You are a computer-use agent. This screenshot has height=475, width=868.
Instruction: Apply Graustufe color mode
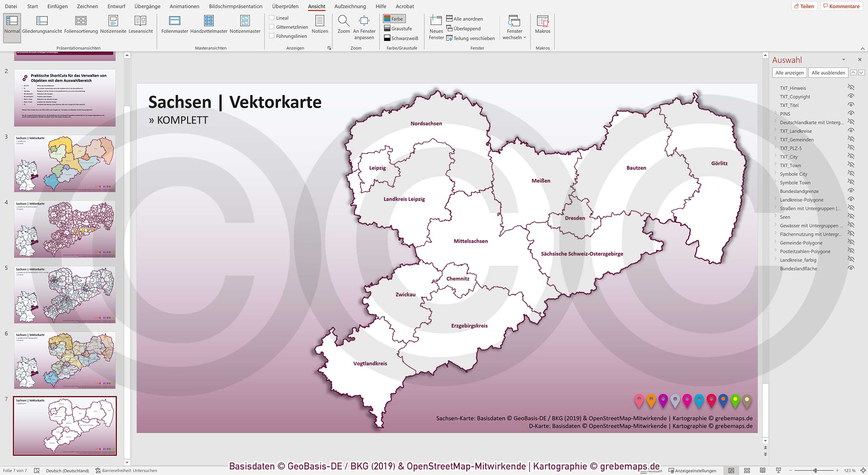tap(398, 28)
